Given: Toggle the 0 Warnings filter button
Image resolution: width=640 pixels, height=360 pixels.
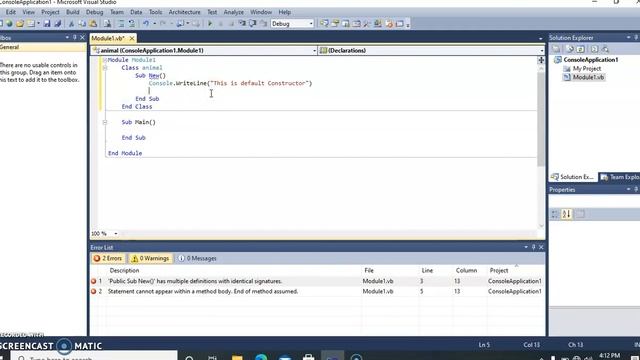Looking at the screenshot, I should pyautogui.click(x=150, y=258).
